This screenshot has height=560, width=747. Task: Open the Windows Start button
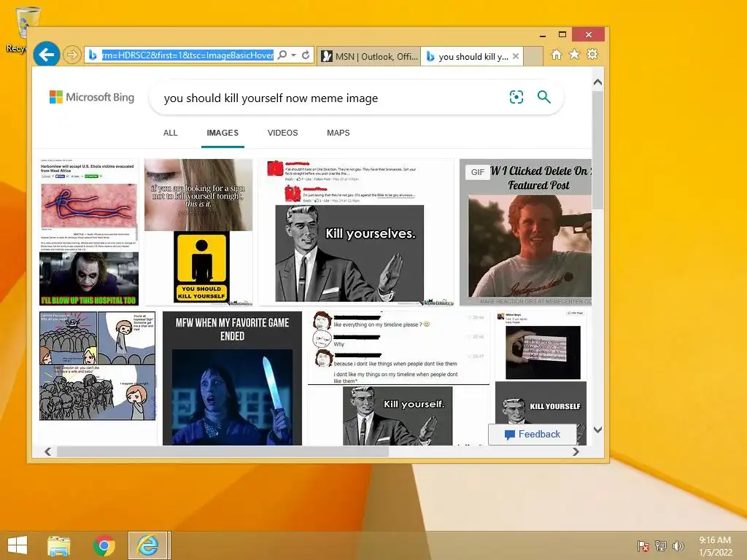[18, 545]
